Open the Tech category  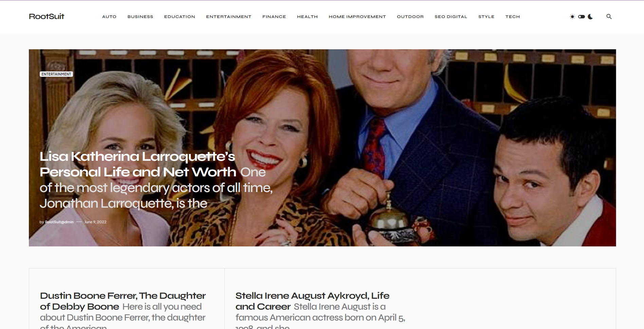coord(513,17)
